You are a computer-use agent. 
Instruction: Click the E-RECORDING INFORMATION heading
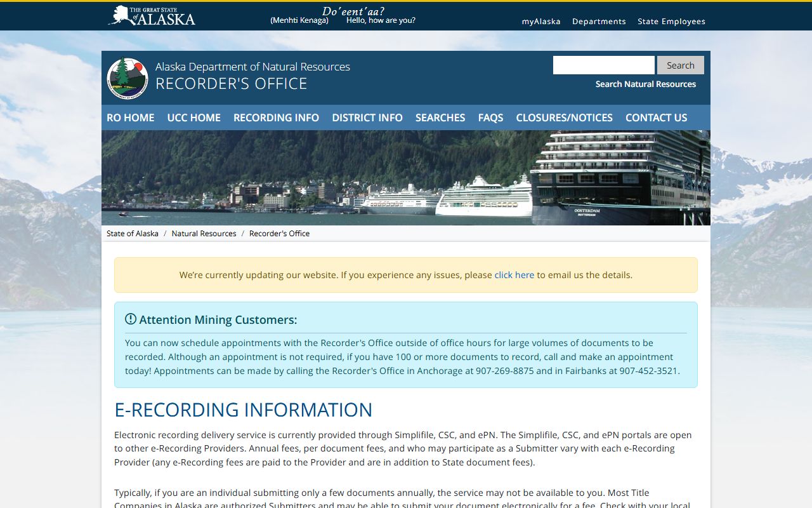click(x=243, y=410)
